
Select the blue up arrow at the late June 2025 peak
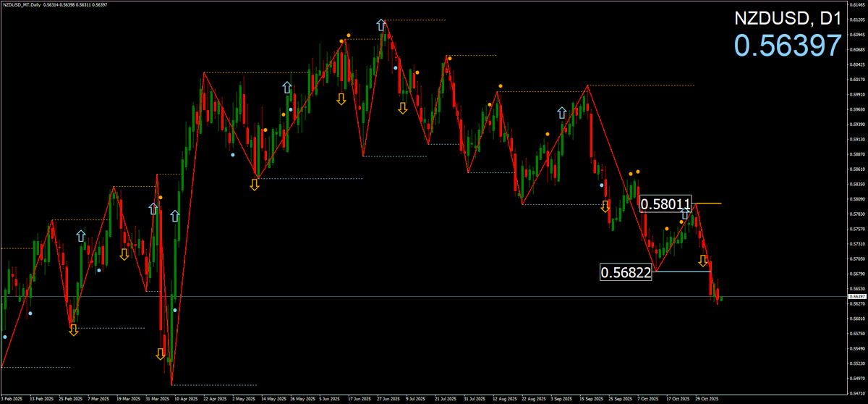[381, 25]
